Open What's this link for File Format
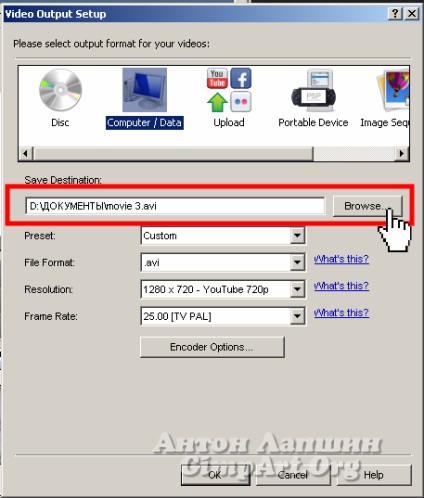 click(x=341, y=259)
